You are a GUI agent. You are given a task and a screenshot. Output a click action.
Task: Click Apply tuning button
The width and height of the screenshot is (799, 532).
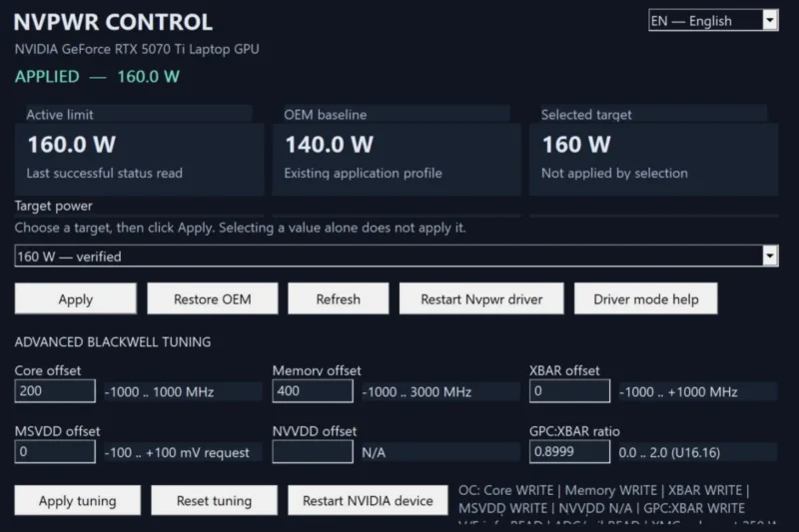pos(78,500)
